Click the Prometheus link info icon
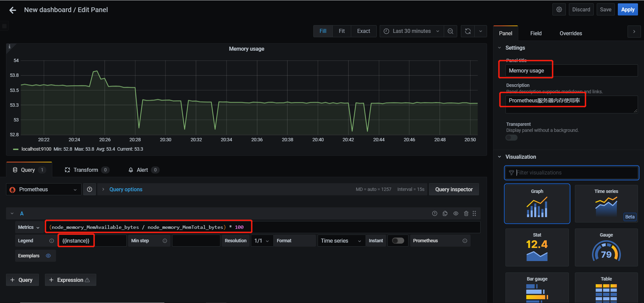 pos(465,241)
